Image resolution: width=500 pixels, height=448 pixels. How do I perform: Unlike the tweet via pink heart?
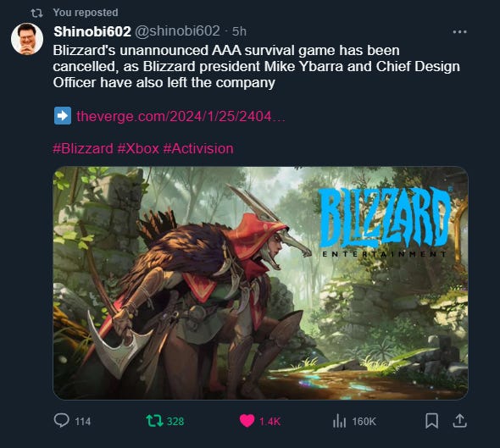(x=247, y=421)
